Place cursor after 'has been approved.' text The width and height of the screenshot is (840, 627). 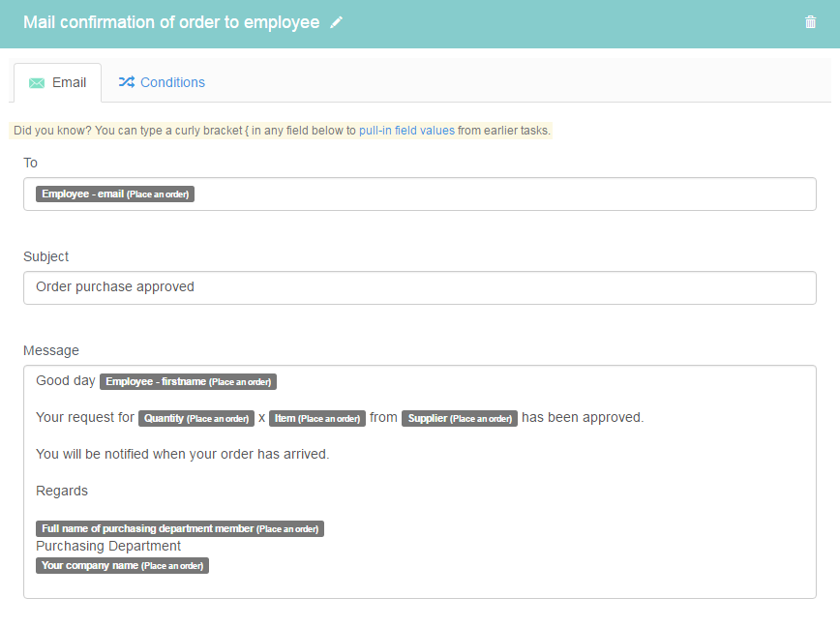tap(645, 418)
